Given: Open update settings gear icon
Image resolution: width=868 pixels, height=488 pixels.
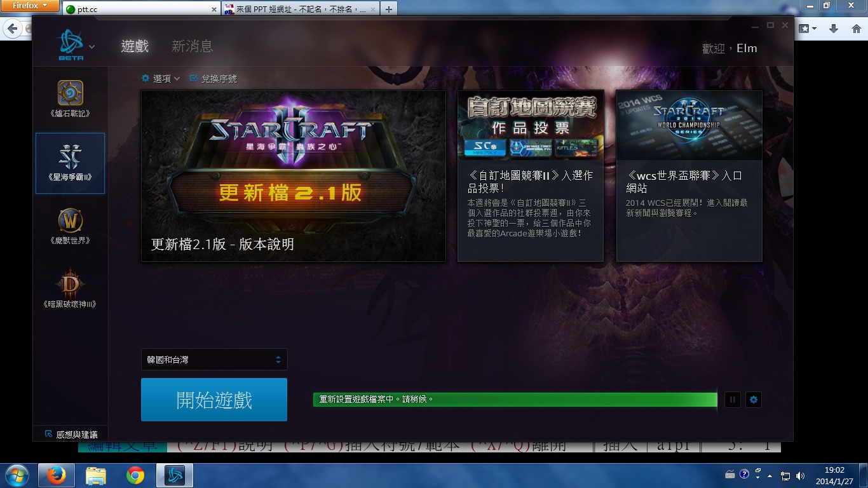Looking at the screenshot, I should [x=754, y=400].
